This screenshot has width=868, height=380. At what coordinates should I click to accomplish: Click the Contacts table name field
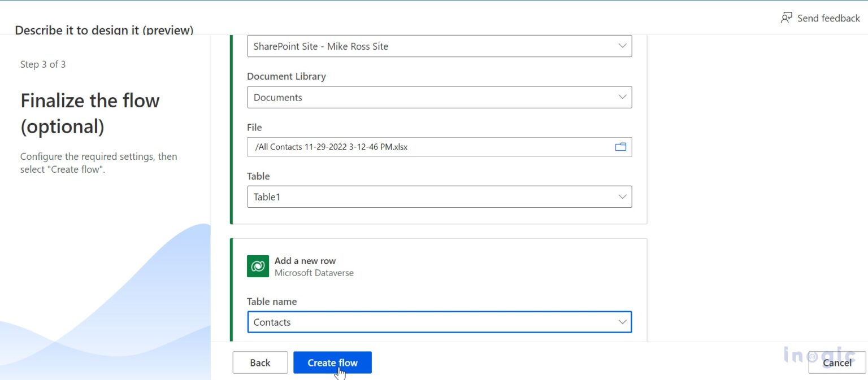429,322
